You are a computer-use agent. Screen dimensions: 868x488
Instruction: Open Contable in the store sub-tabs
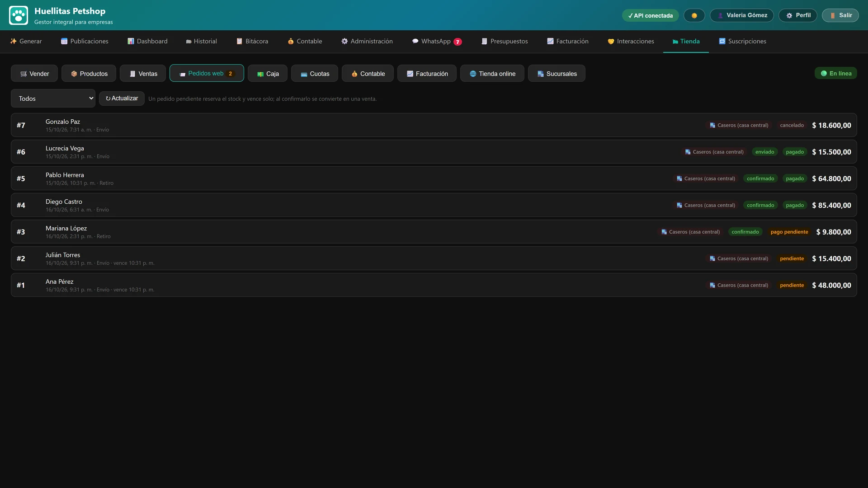(368, 74)
